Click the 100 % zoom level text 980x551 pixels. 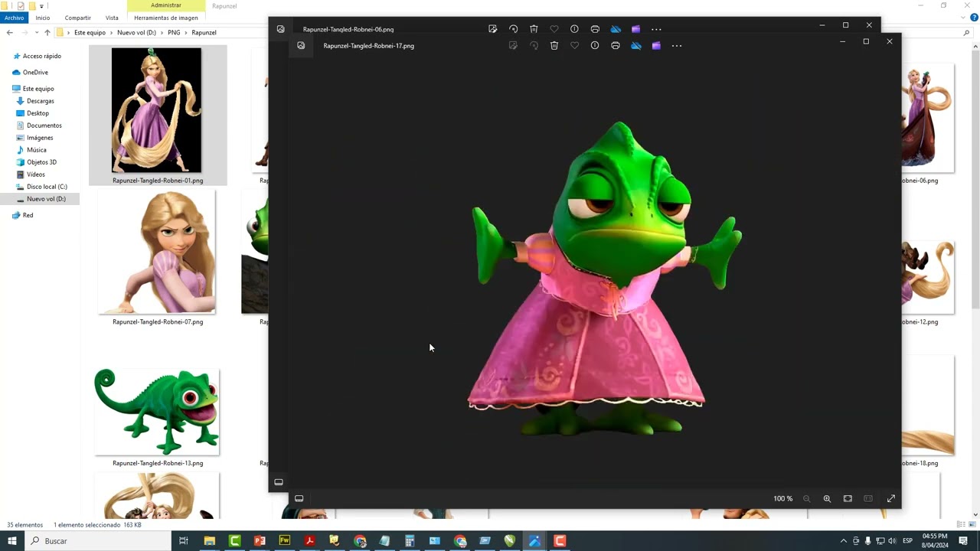click(782, 499)
